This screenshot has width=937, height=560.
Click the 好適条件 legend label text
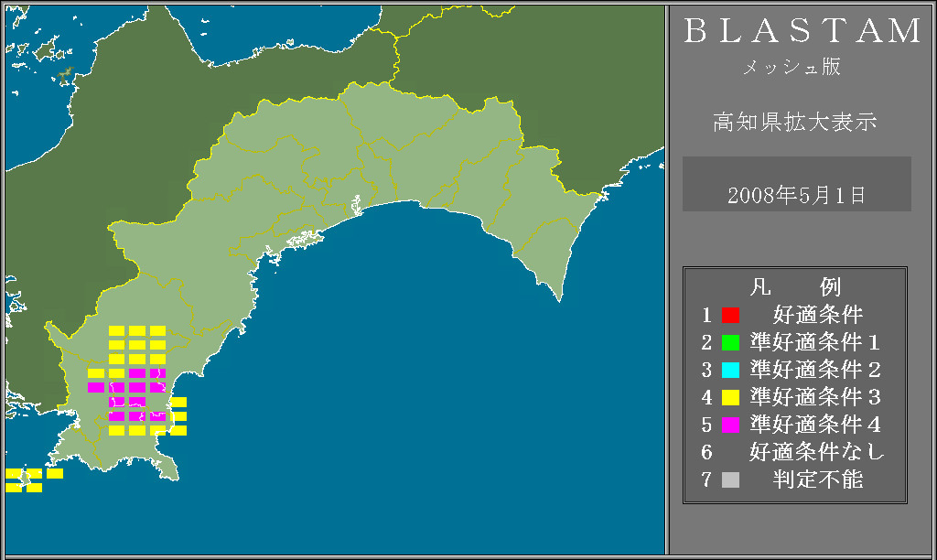[x=817, y=315]
